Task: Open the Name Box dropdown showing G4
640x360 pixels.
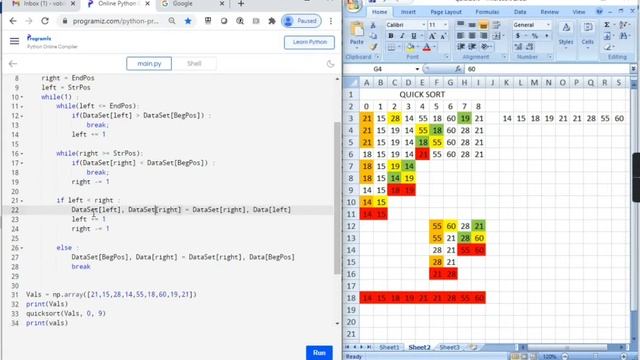Action: point(417,69)
